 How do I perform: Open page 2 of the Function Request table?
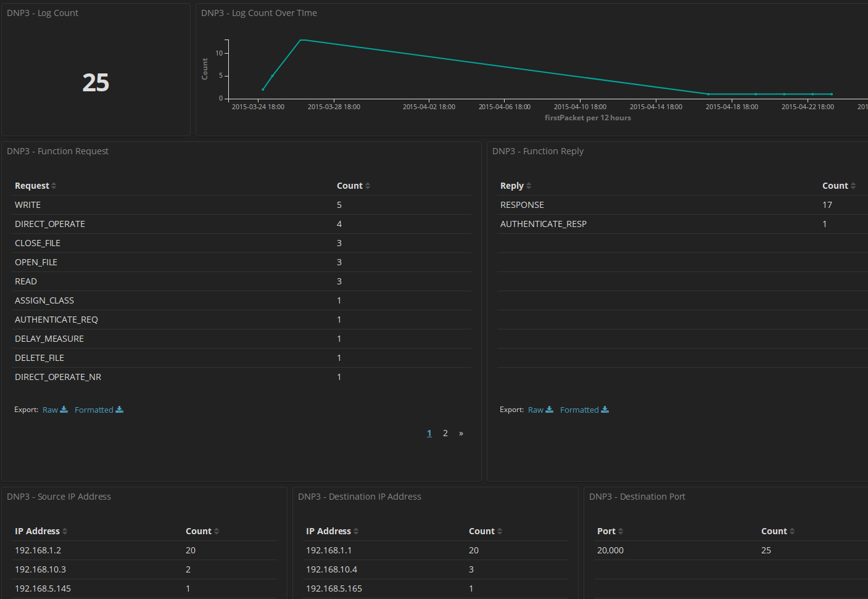point(445,432)
